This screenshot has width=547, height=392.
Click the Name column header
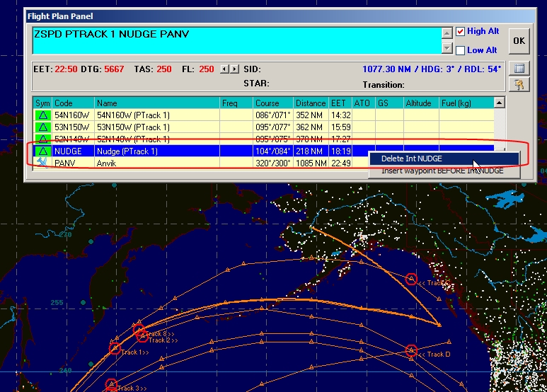[157, 103]
